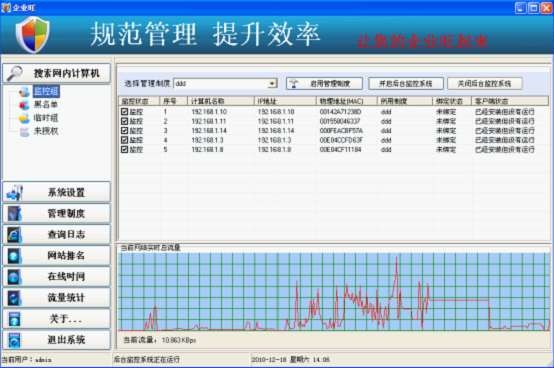Click the 网站排名 sidebar icon

(14, 256)
